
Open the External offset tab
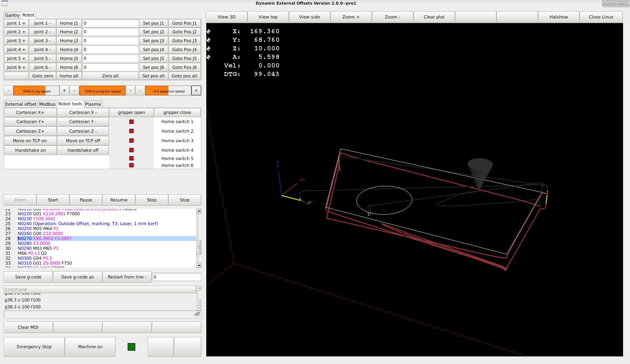(21, 104)
